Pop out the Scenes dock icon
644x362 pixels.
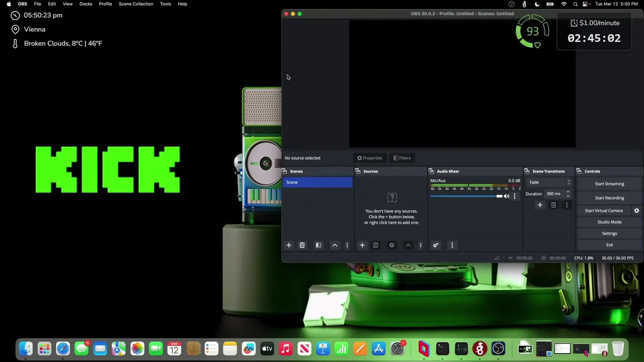[x=285, y=171]
